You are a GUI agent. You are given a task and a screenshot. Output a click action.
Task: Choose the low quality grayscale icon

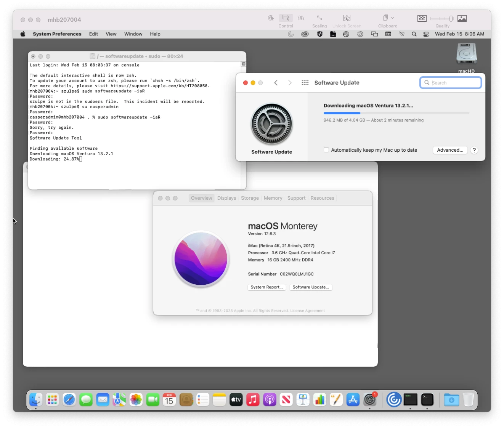(x=422, y=18)
